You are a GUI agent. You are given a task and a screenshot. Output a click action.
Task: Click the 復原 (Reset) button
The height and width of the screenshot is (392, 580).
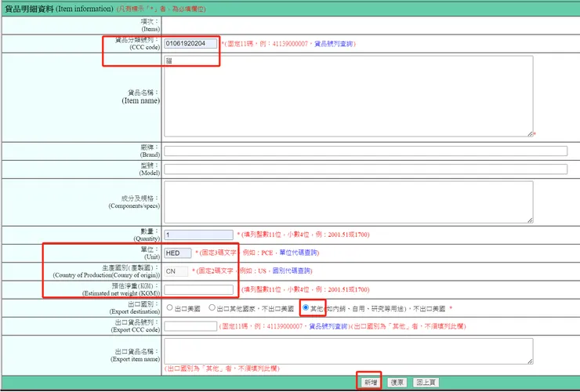[397, 383]
